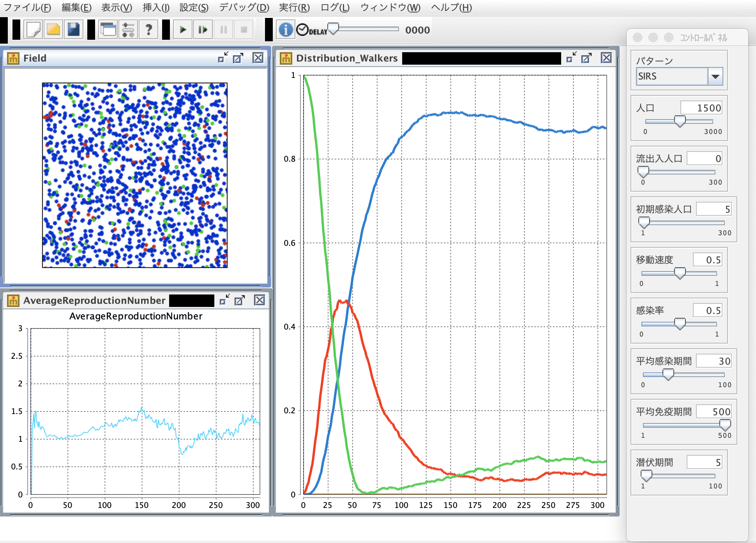
Task: Click the save floppy disk icon
Action: point(74,30)
